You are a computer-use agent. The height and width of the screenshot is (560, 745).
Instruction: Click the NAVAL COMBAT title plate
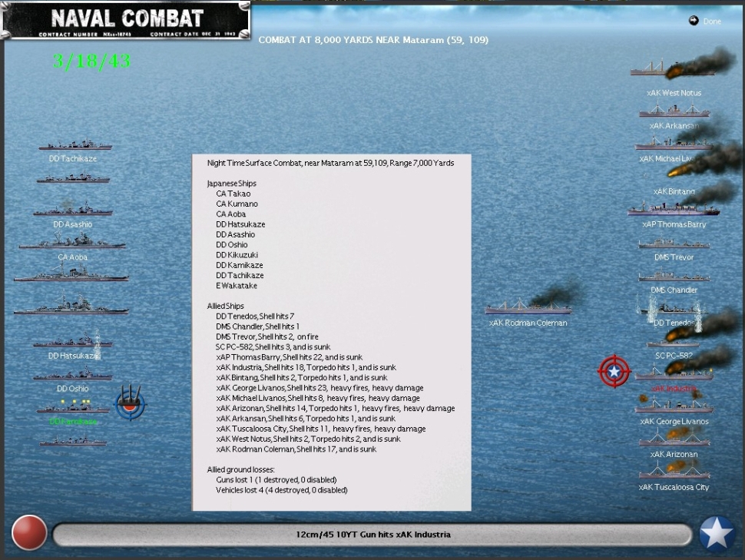(126, 20)
